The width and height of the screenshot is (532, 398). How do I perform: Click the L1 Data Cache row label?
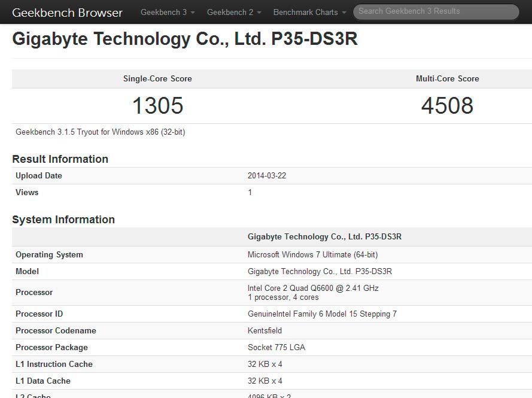43,381
